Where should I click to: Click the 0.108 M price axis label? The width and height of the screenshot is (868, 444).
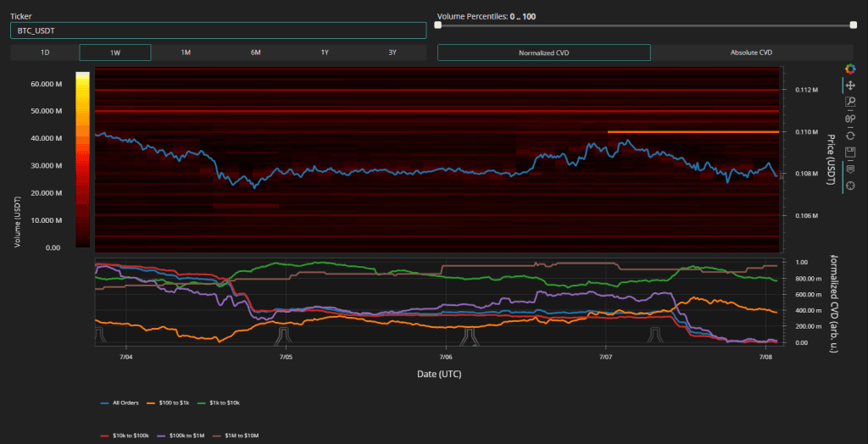point(806,174)
